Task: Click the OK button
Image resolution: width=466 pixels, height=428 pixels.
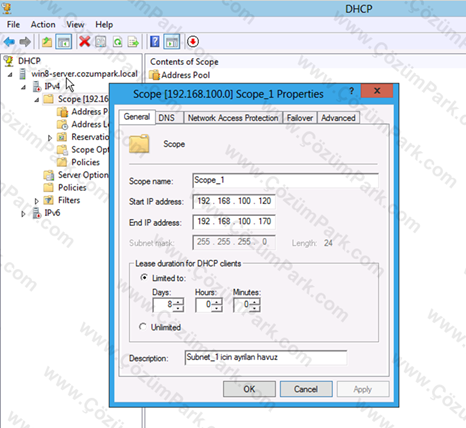Action: point(249,389)
